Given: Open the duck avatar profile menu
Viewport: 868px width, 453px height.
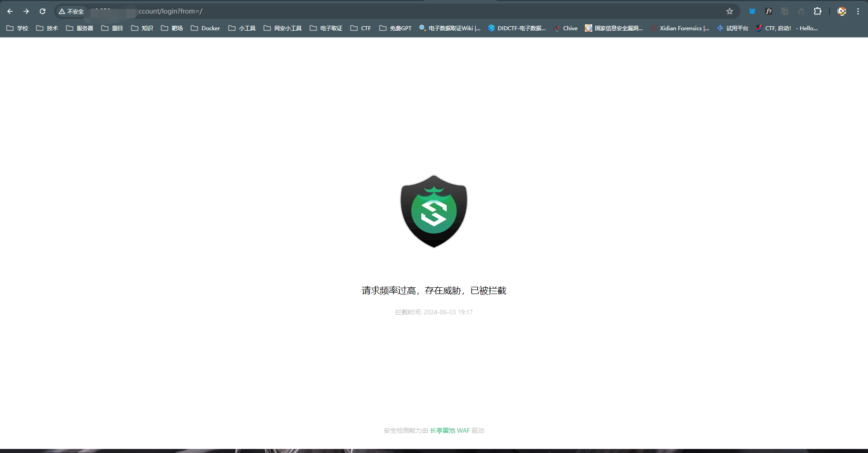Looking at the screenshot, I should tap(841, 11).
